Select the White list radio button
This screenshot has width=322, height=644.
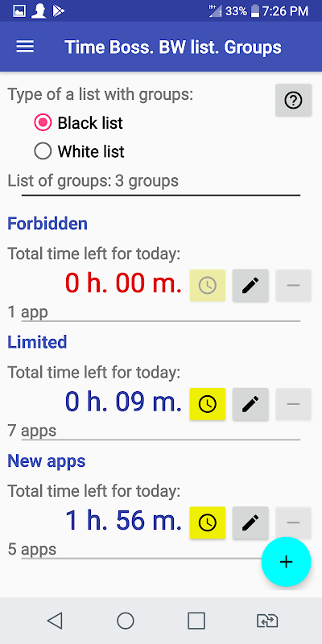point(43,151)
